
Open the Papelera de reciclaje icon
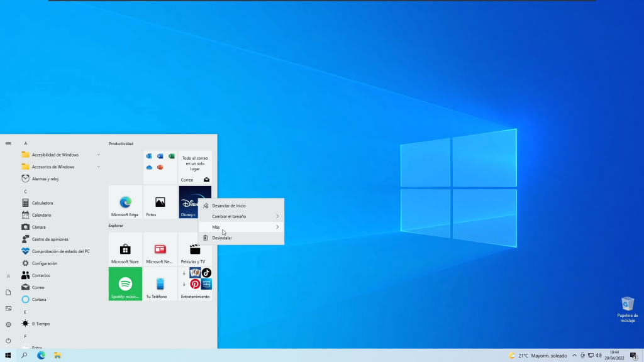click(627, 308)
